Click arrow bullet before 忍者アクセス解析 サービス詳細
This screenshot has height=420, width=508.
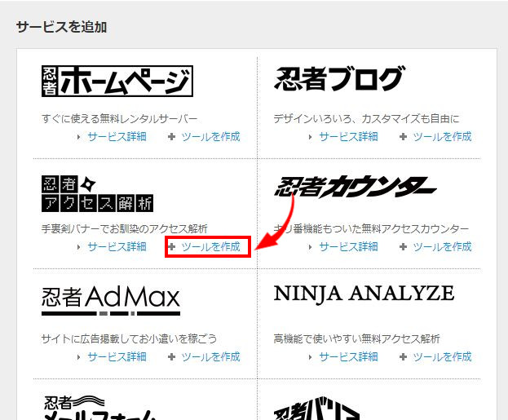79,247
